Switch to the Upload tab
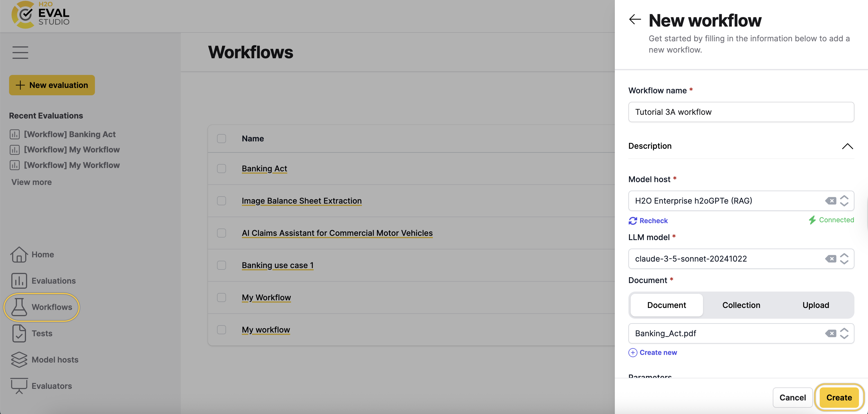The image size is (868, 414). 815,305
